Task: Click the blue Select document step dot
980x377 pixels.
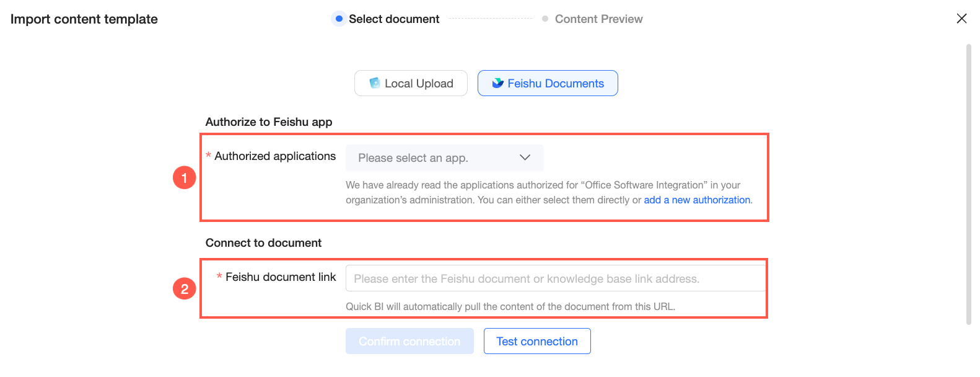Action: coord(338,19)
